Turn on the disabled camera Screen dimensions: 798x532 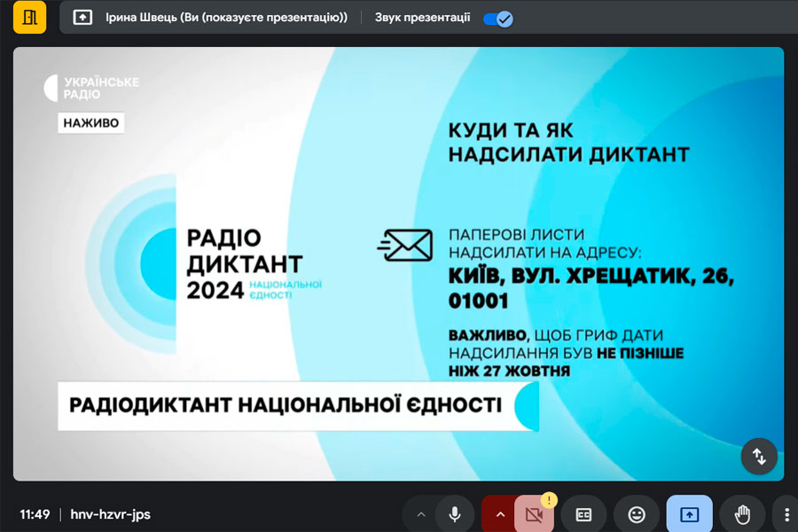(533, 515)
